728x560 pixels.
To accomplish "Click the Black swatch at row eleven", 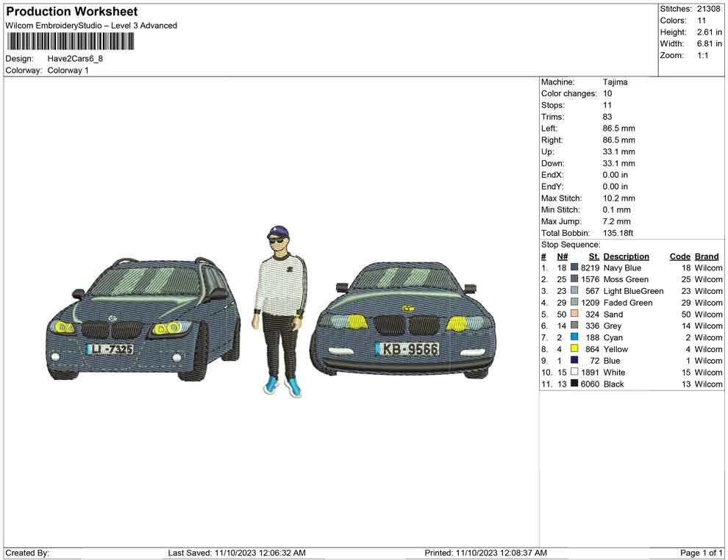I will [574, 384].
